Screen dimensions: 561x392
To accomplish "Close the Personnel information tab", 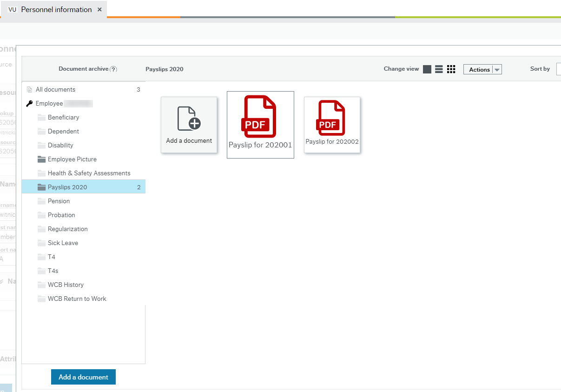I will pyautogui.click(x=99, y=9).
